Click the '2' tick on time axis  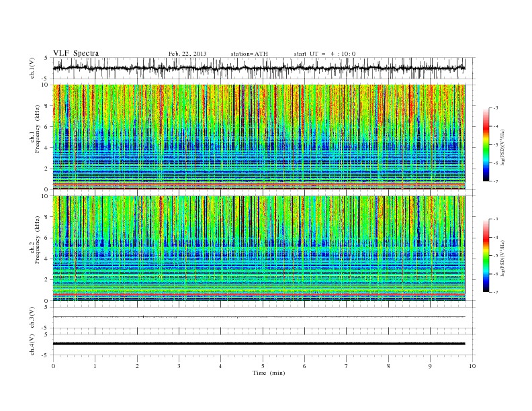click(x=137, y=366)
